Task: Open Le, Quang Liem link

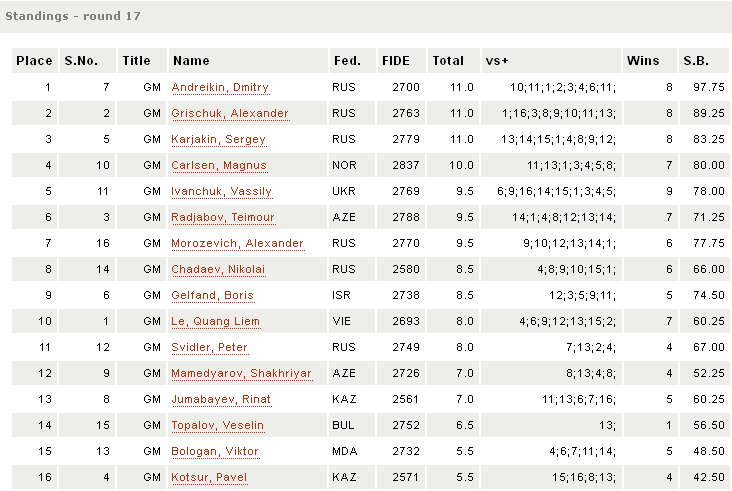Action: pos(215,322)
